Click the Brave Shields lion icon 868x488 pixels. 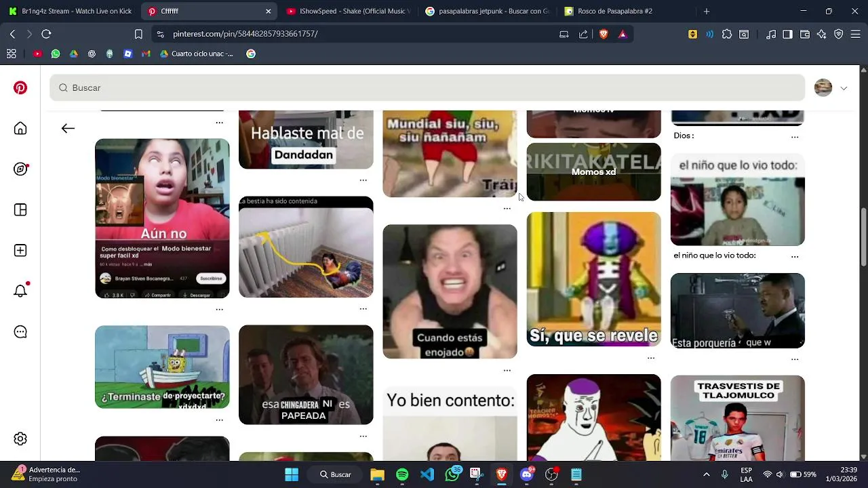[604, 34]
